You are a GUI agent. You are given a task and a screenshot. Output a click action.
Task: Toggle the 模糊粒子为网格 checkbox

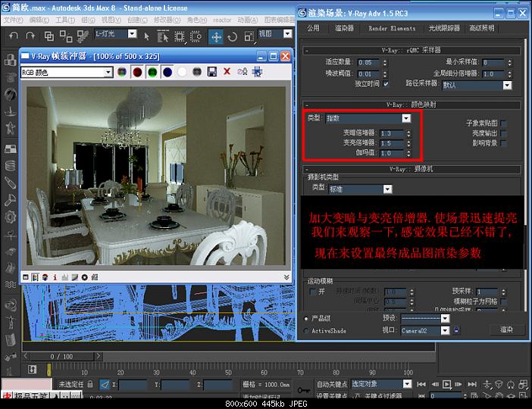pos(504,301)
